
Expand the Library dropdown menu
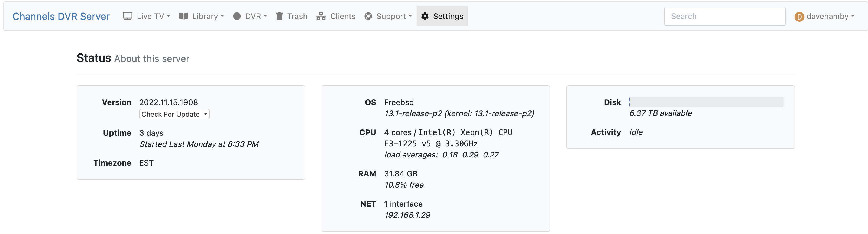(x=208, y=16)
